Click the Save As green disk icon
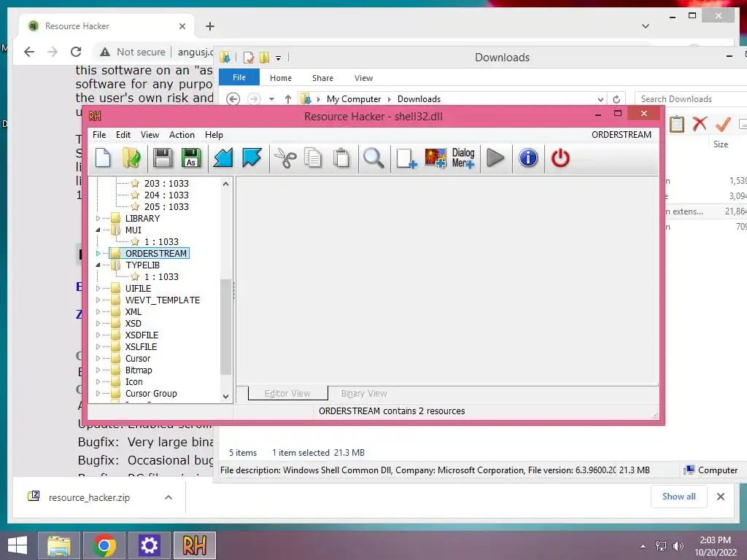The width and height of the screenshot is (747, 560). point(191,158)
